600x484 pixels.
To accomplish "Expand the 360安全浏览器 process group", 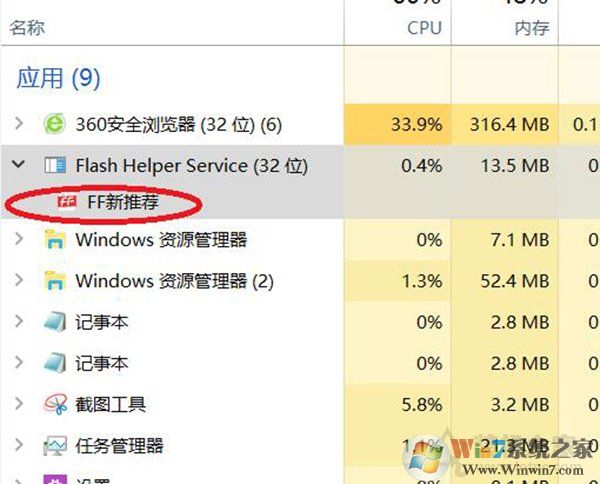I will coord(18,125).
